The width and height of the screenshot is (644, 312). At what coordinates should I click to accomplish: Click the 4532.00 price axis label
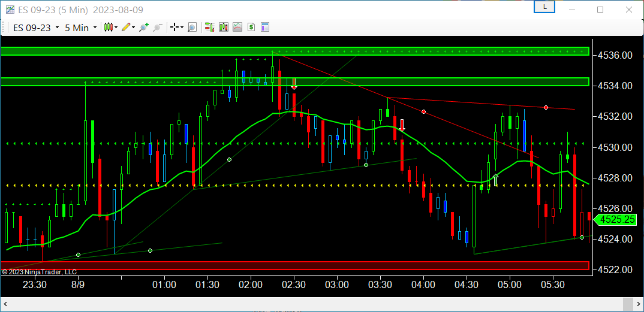pyautogui.click(x=615, y=116)
